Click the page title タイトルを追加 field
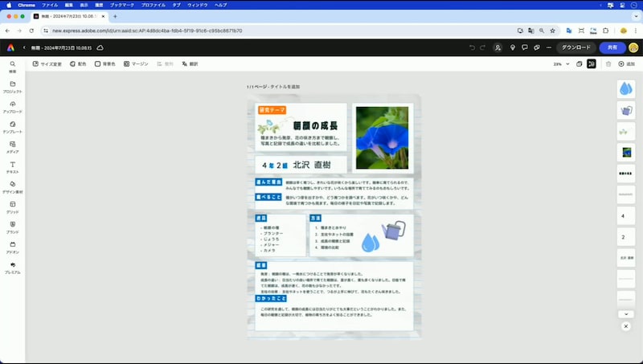 (x=285, y=87)
